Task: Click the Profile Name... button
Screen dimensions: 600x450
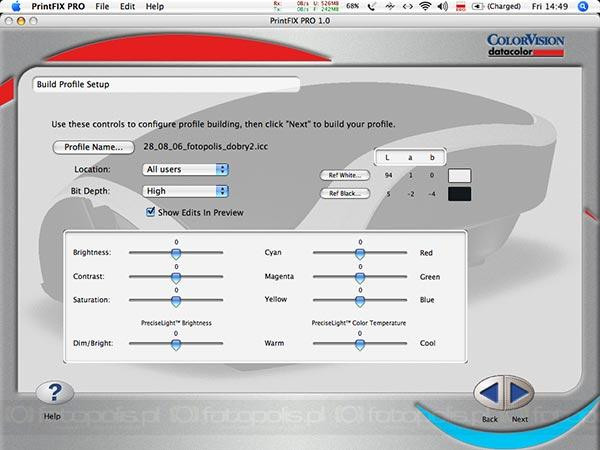Action: coord(93,147)
